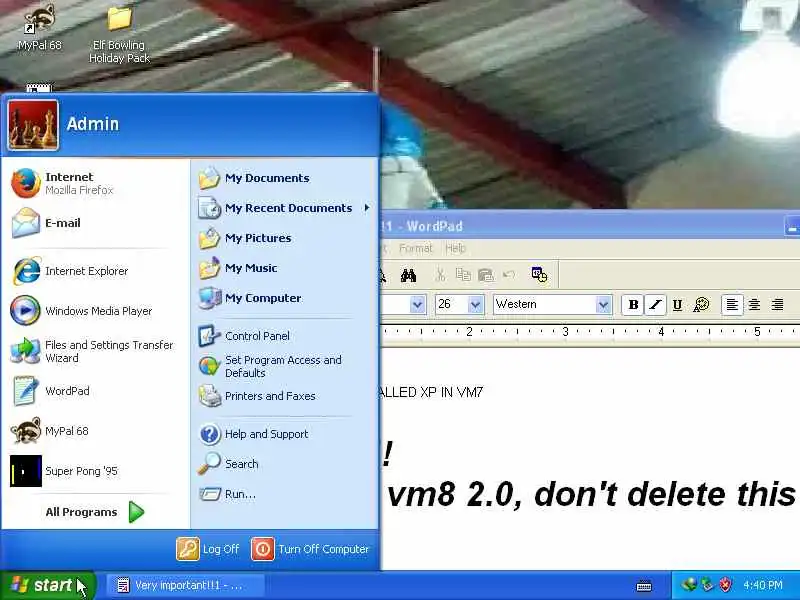Align text left in WordPad
Viewport: 800px width, 600px height.
(732, 305)
